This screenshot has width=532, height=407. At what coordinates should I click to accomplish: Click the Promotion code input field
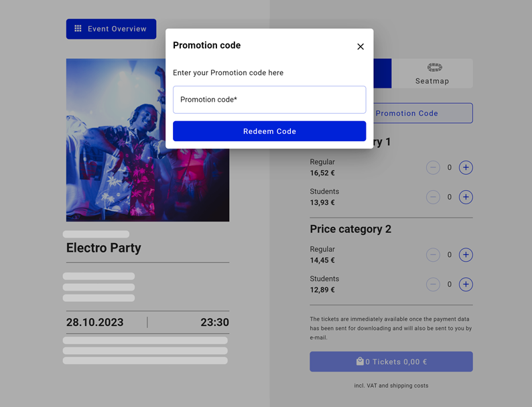pyautogui.click(x=269, y=100)
